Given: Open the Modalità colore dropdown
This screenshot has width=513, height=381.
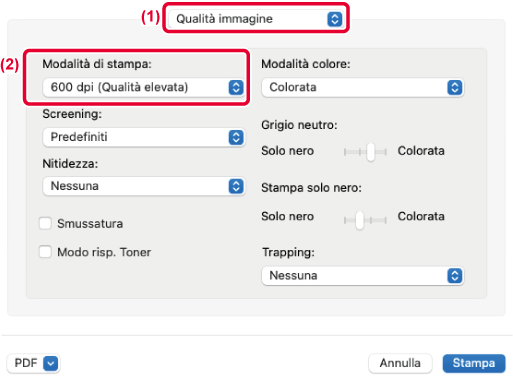Looking at the screenshot, I should [363, 87].
